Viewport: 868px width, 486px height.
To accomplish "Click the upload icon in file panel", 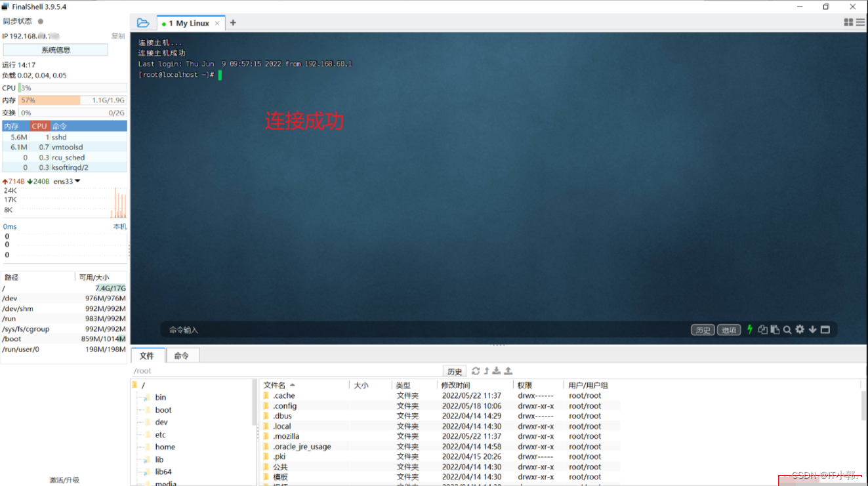I will click(x=508, y=371).
